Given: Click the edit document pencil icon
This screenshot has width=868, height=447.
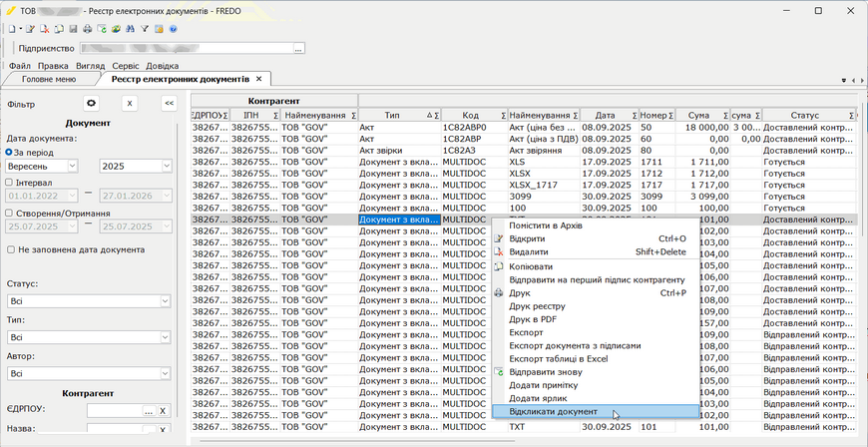Looking at the screenshot, I should (31, 29).
